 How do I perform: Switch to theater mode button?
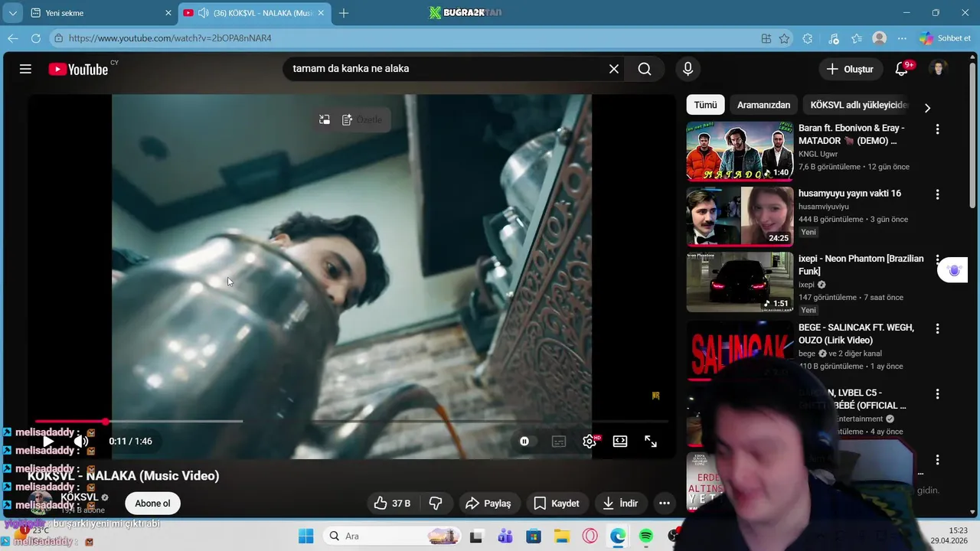click(x=620, y=442)
